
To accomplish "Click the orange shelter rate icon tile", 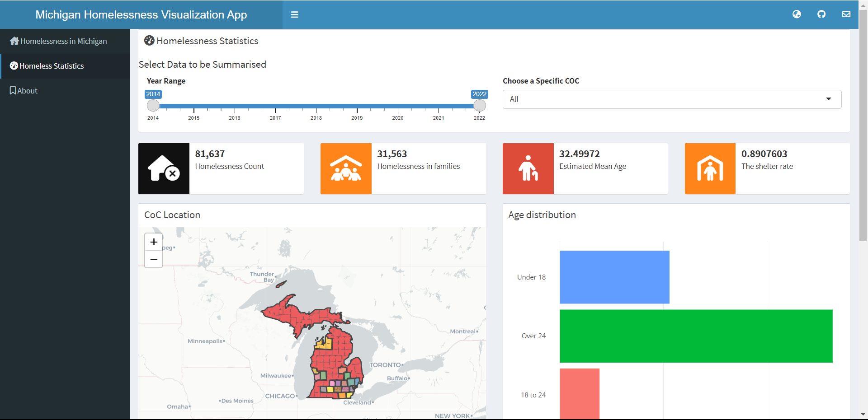I will click(x=710, y=168).
